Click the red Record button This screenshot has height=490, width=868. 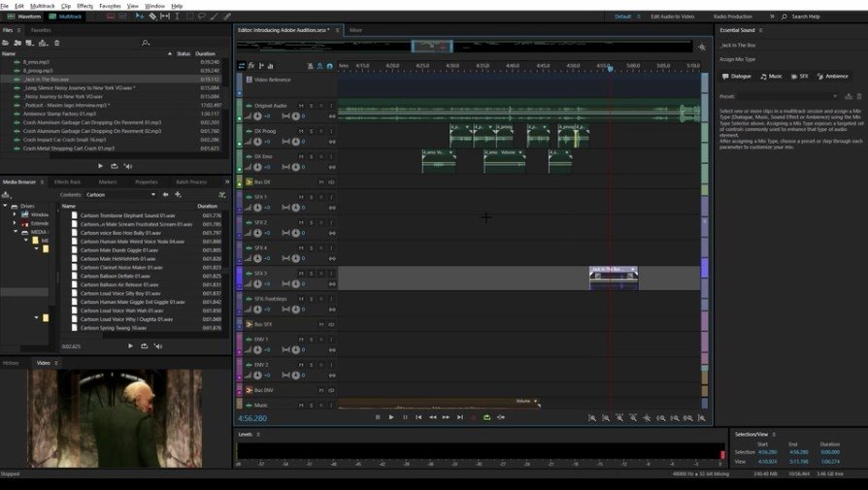[x=473, y=417]
